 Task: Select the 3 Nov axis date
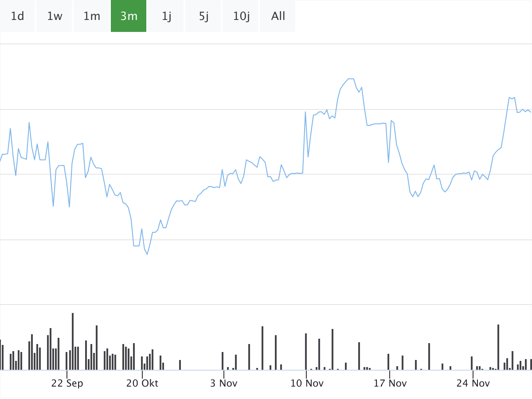224,383
